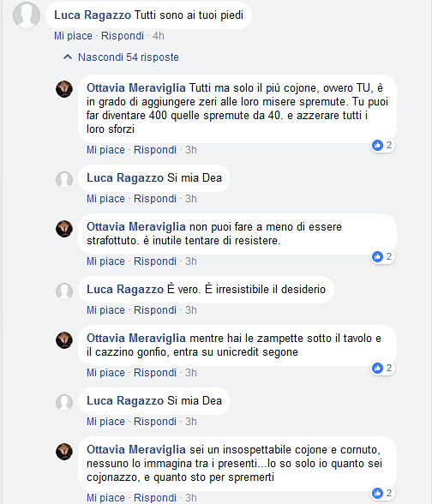Click Rispondi under last 'Si mia Dea'
This screenshot has width=432, height=504.
155,422
